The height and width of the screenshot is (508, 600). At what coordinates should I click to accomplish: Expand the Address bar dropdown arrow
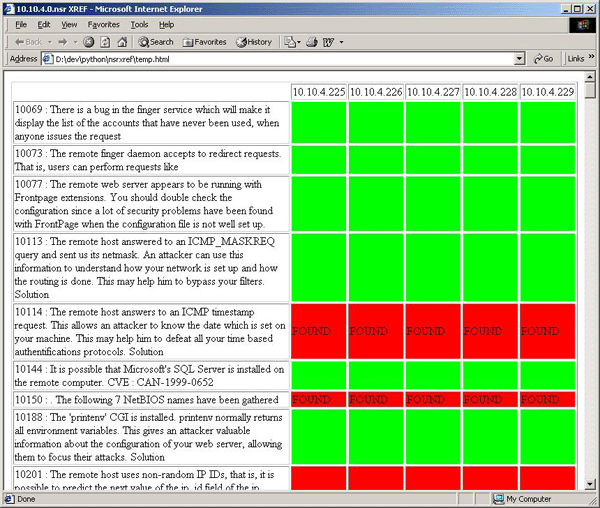[x=519, y=59]
